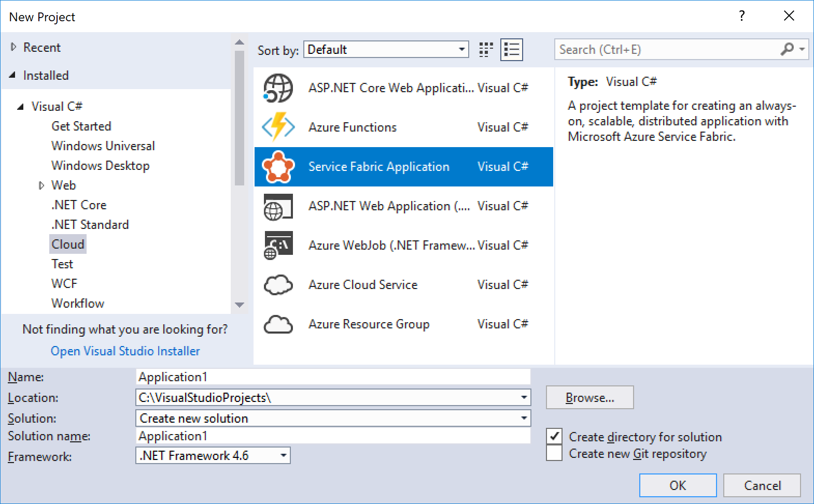Click the tree scroll up arrow
This screenshot has width=814, height=504.
click(x=239, y=42)
